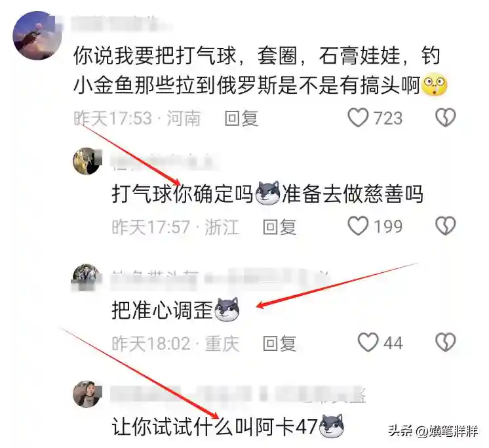This screenshot has height=448, width=489.
Task: Tap the husky emoji after 把准心调歪
Action: (x=227, y=310)
